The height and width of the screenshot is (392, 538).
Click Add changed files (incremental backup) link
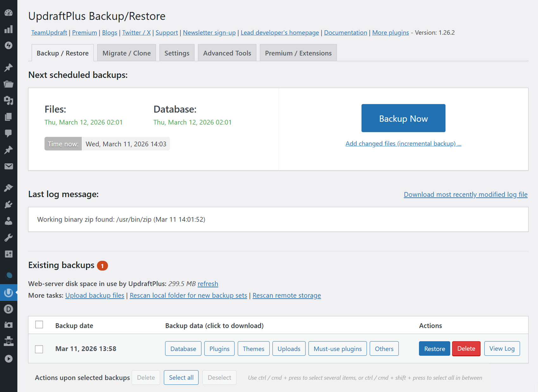[x=403, y=144]
